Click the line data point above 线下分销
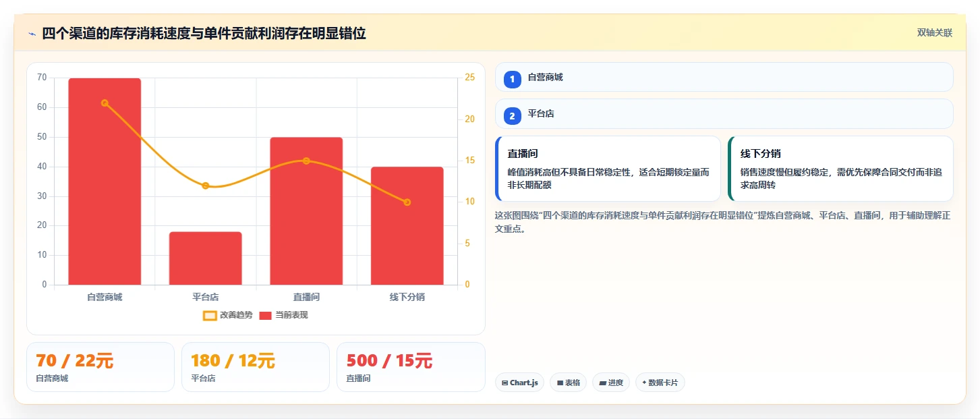This screenshot has height=419, width=980. tap(407, 202)
